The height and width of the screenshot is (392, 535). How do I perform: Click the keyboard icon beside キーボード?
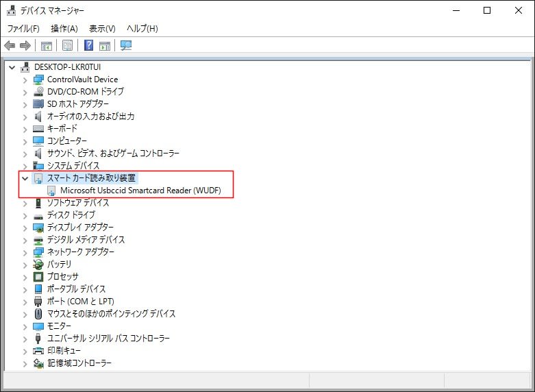[x=38, y=129]
